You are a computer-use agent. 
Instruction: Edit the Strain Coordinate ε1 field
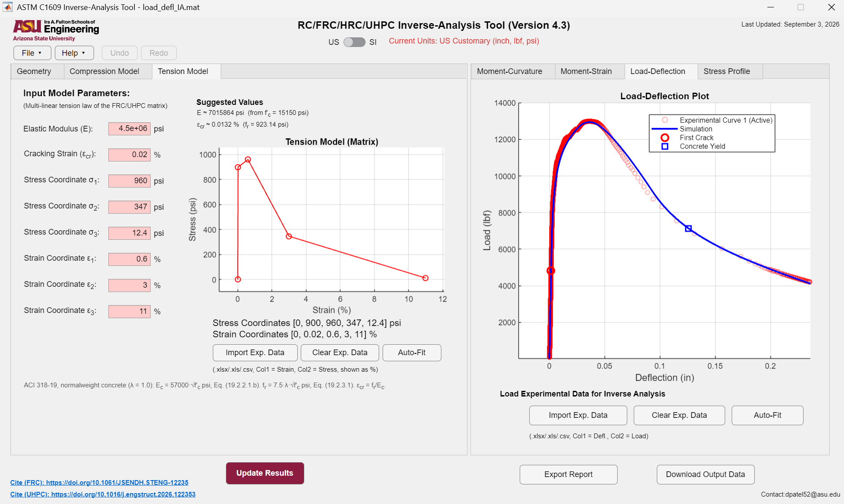point(129,259)
